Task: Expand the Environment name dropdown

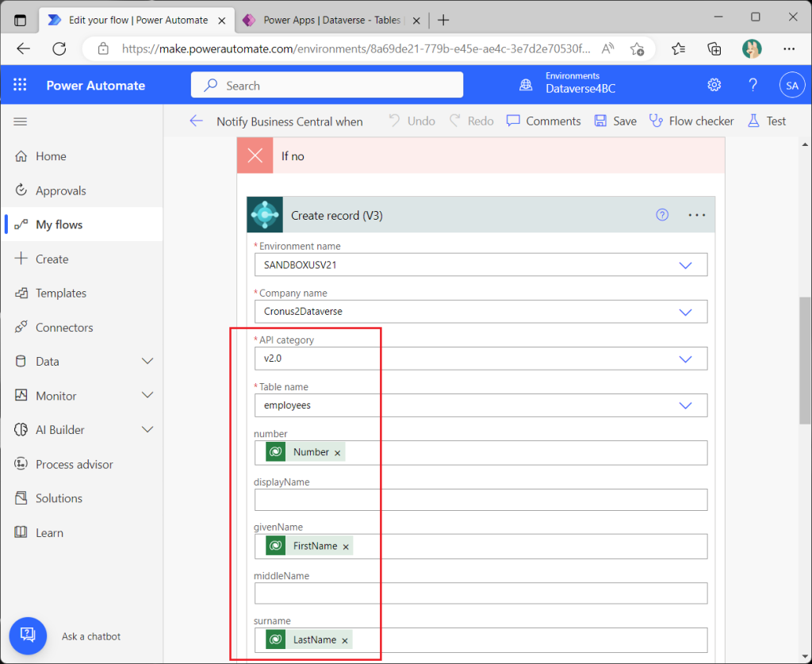Action: 685,265
